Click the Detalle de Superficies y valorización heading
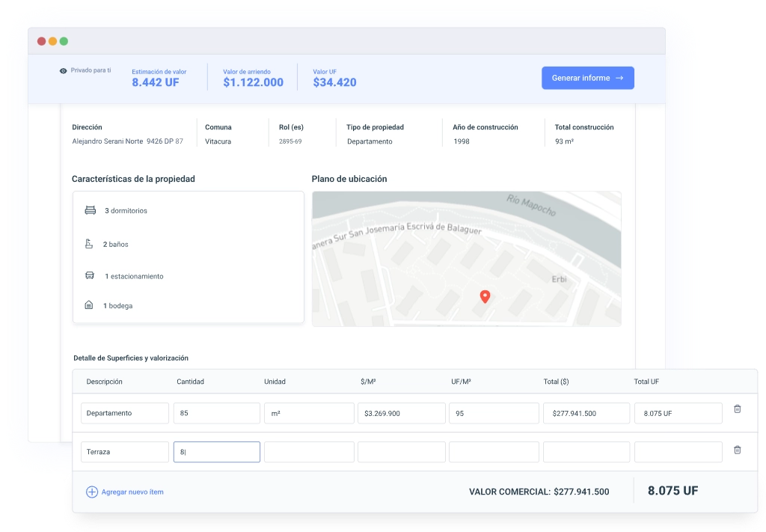The image size is (766, 532). (x=131, y=358)
